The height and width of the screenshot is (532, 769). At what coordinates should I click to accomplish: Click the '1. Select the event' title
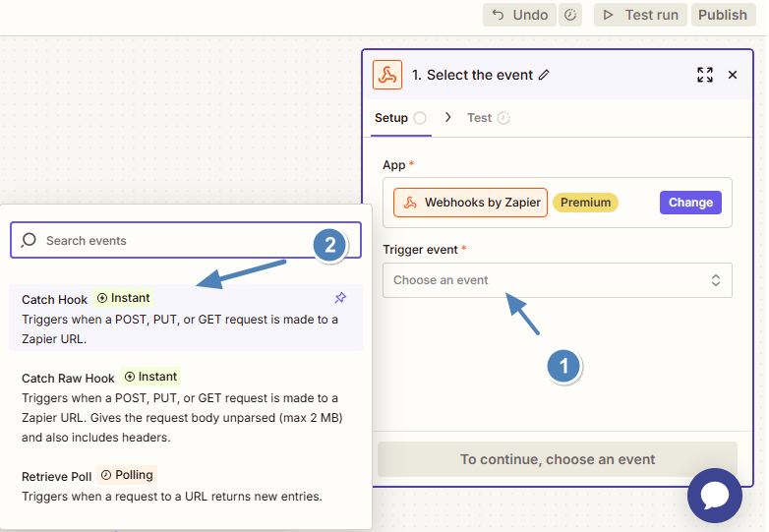472,75
